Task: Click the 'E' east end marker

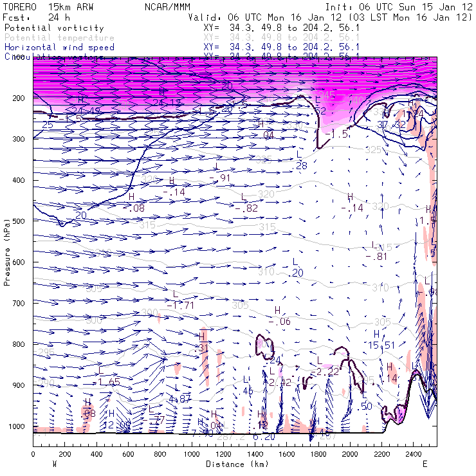Action: [425, 464]
